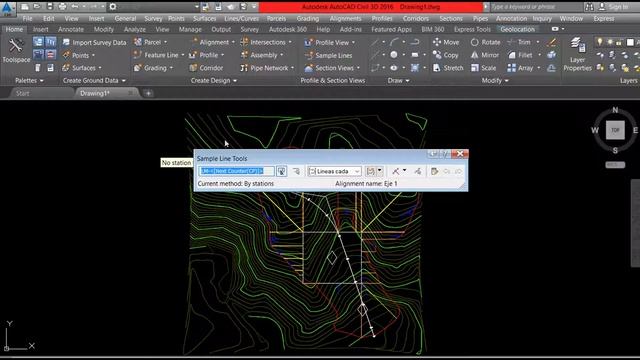Open the Corridors menu
640x360 pixels.
click(x=416, y=18)
